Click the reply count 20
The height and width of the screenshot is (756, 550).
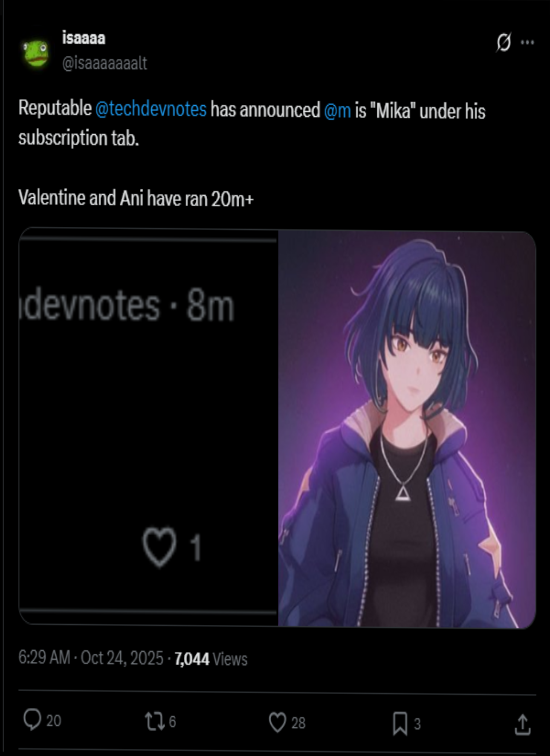tap(54, 721)
